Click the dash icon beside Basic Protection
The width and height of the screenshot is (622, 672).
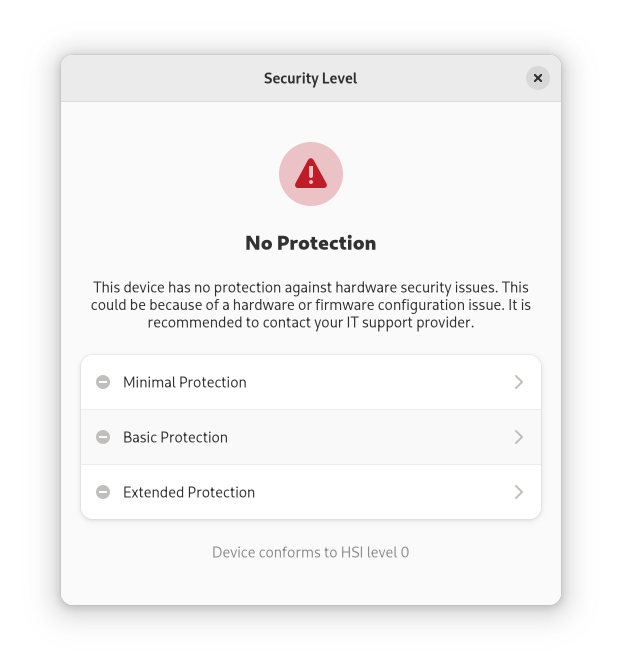(103, 437)
